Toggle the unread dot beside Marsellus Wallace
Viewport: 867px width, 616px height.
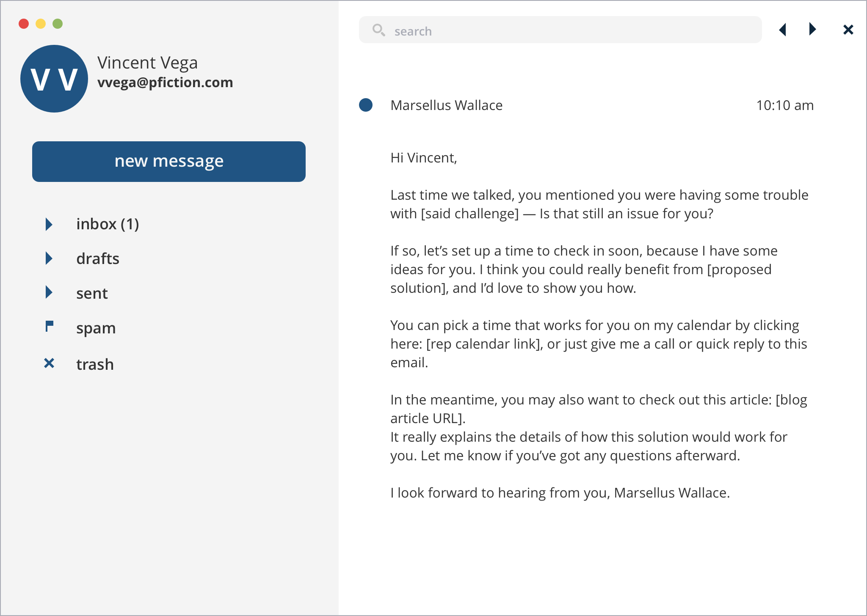point(366,105)
